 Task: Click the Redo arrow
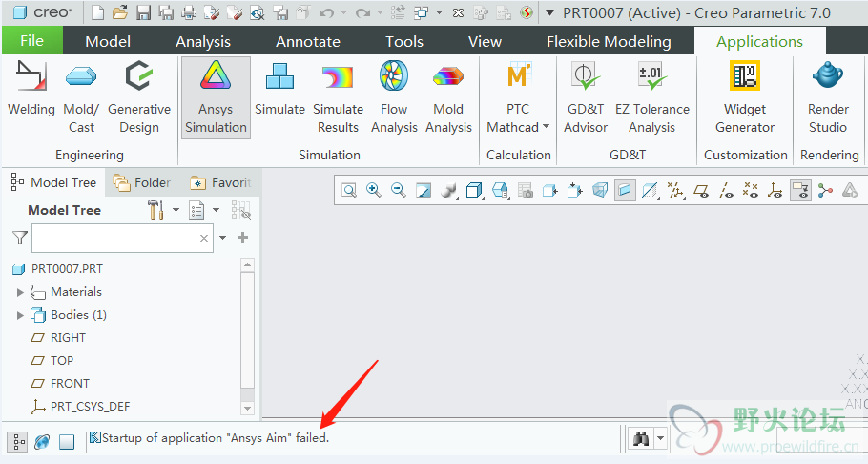(x=362, y=12)
